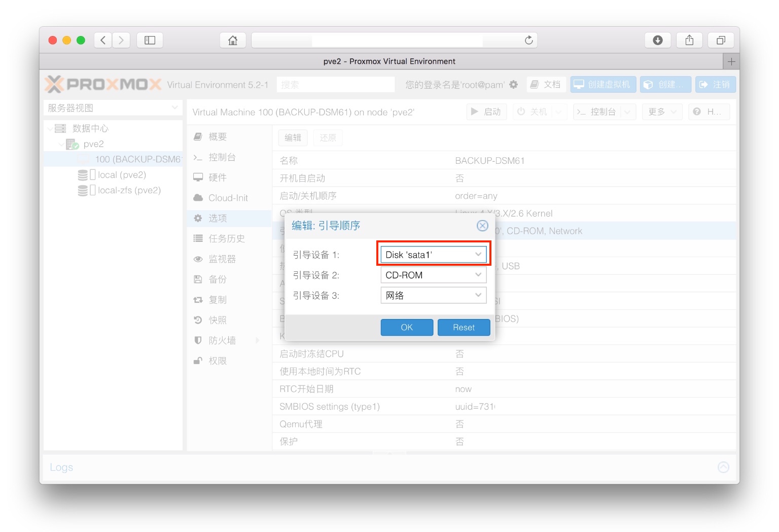Viewport: 779px width, 532px height.
Task: Select the pve2 node
Action: pyautogui.click(x=93, y=144)
